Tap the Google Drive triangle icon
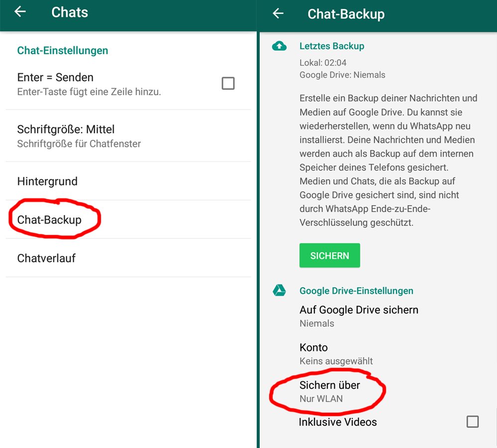 (x=279, y=290)
